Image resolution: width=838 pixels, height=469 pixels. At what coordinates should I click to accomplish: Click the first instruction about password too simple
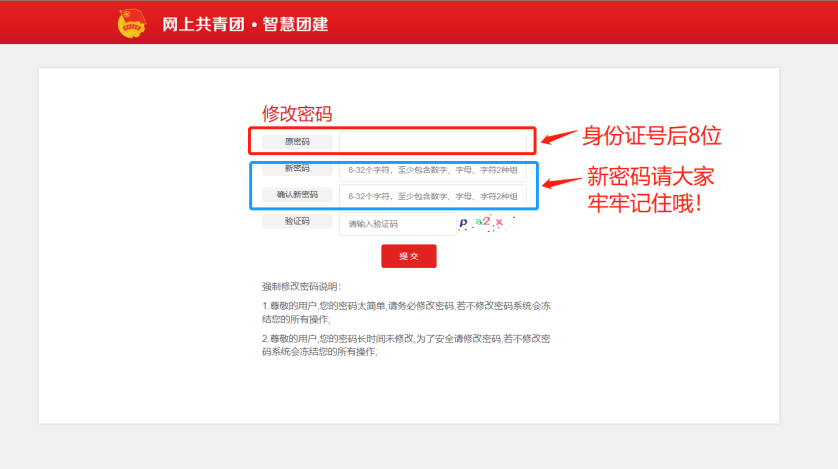pos(406,311)
